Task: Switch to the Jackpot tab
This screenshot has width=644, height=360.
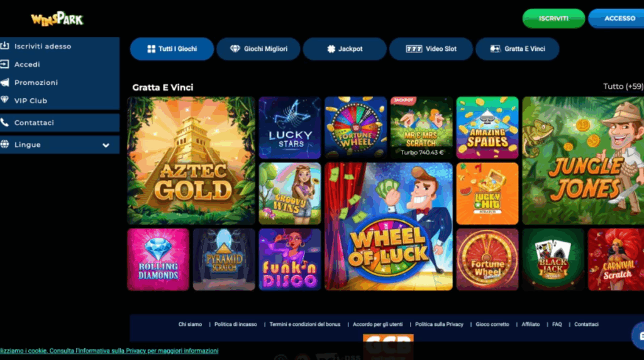Action: 345,49
